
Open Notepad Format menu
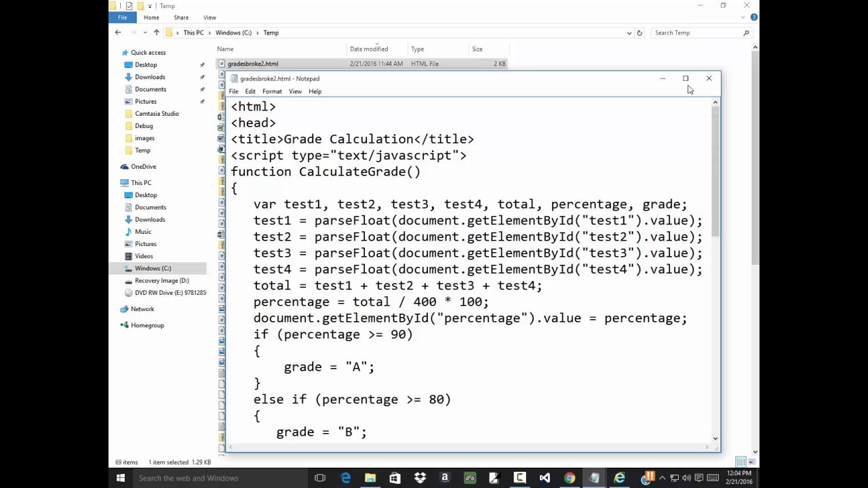(x=272, y=91)
